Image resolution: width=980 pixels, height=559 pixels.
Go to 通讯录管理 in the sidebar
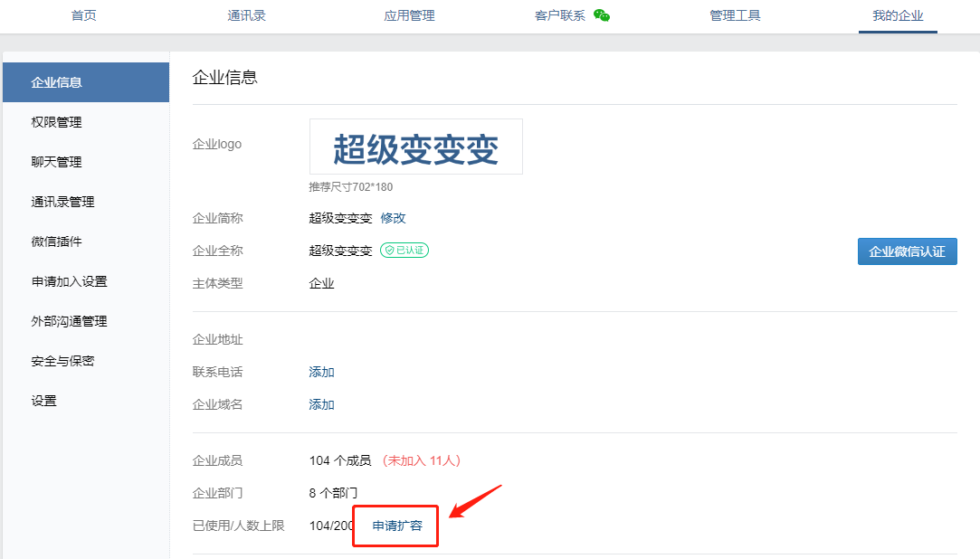click(x=63, y=202)
